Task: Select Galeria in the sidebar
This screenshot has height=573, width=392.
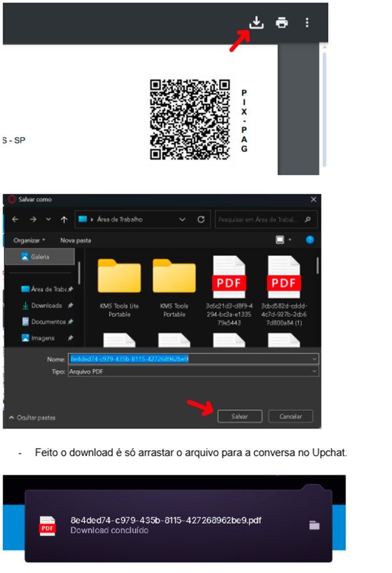Action: point(40,257)
